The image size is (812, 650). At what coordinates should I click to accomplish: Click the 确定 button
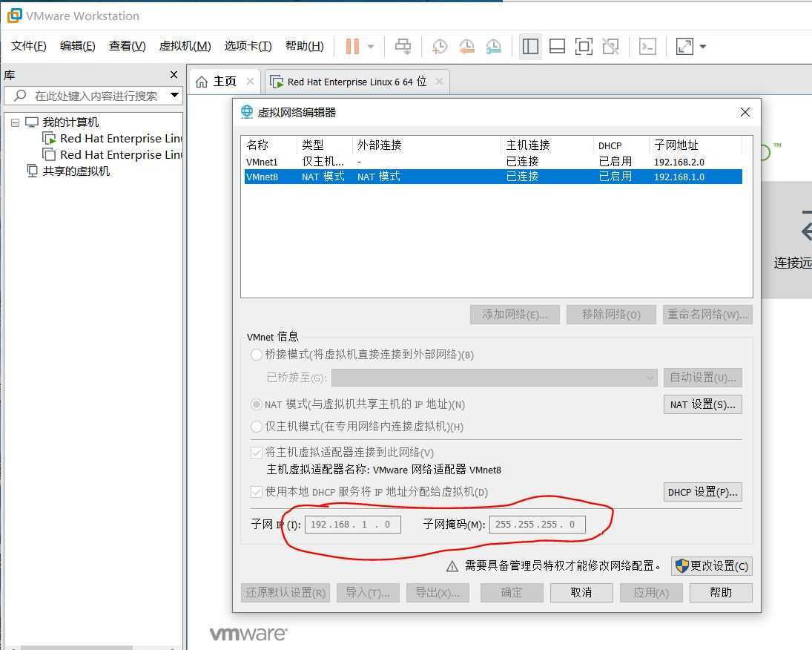512,593
